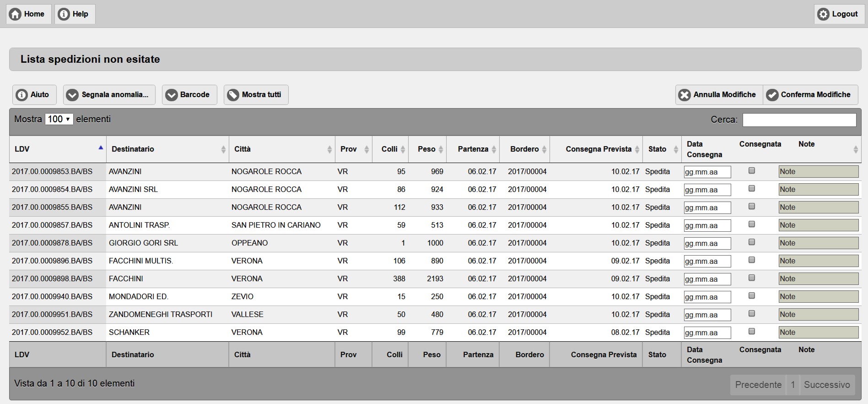Click the Help info icon

(x=64, y=14)
